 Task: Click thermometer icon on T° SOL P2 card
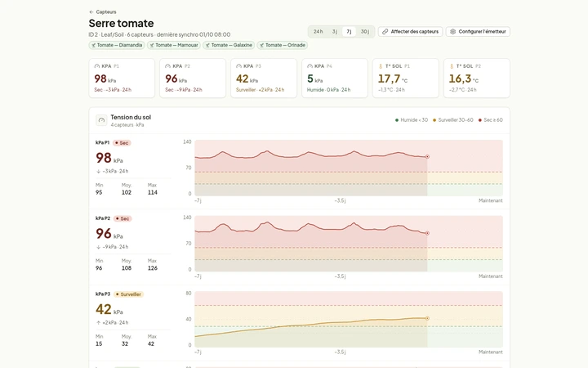click(452, 66)
